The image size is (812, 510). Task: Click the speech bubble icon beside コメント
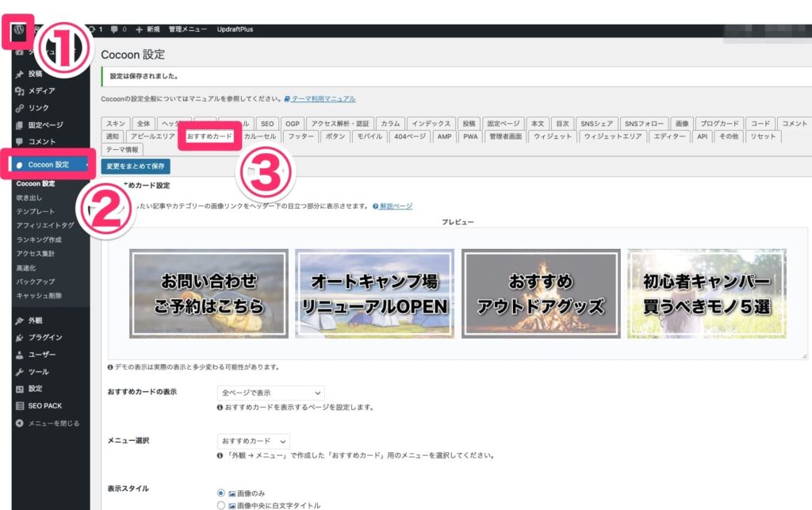point(20,141)
